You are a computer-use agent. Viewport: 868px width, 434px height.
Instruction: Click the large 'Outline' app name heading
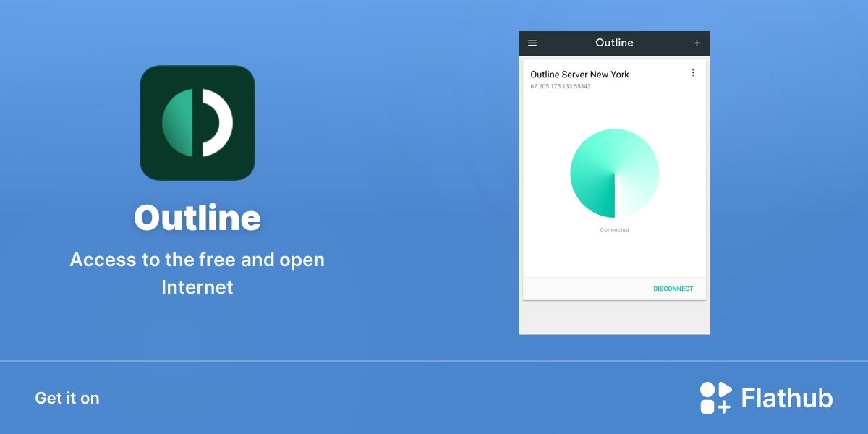click(197, 218)
